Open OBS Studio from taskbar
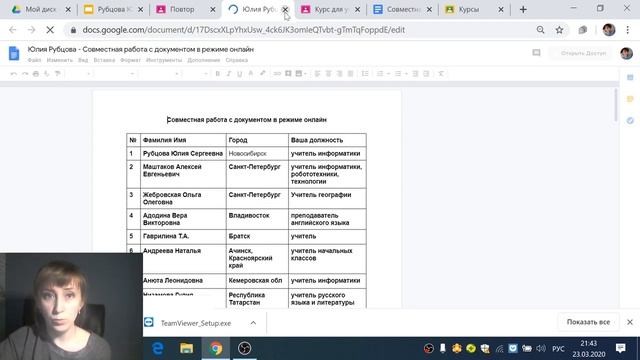The image size is (640, 360). coord(244,349)
